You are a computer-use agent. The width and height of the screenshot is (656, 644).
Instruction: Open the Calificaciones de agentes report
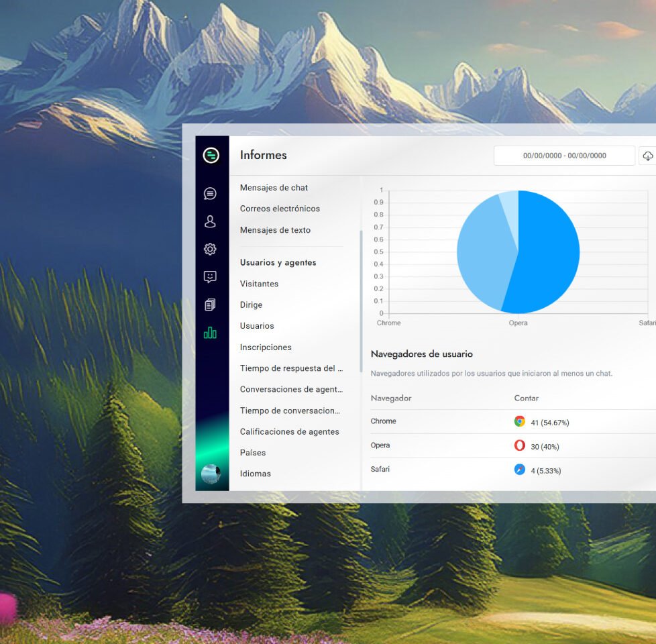point(289,432)
